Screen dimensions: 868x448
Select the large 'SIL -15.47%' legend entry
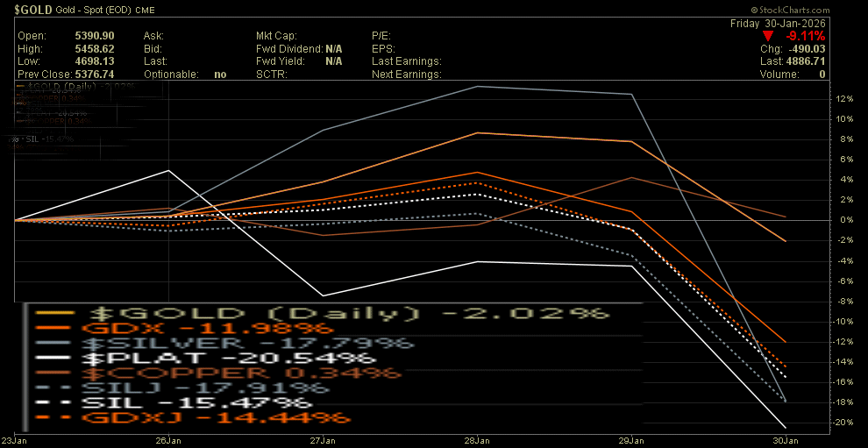(x=197, y=402)
